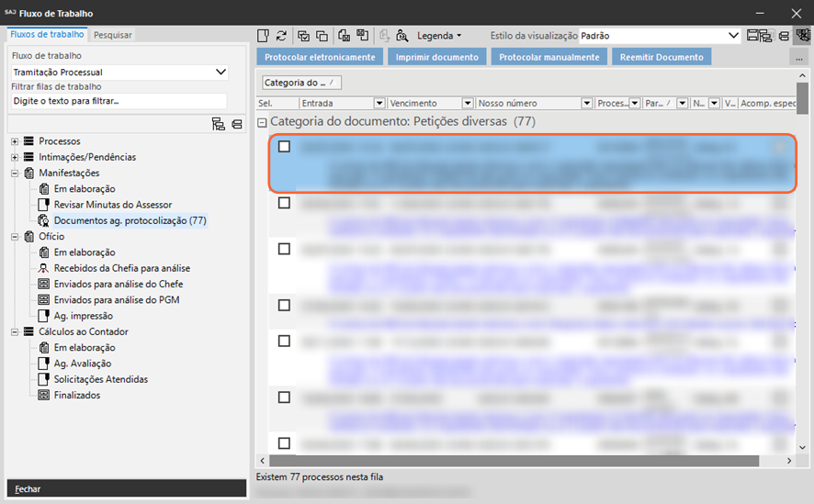The image size is (814, 504).
Task: Click the Protocolar eletronicamente button
Action: [320, 57]
